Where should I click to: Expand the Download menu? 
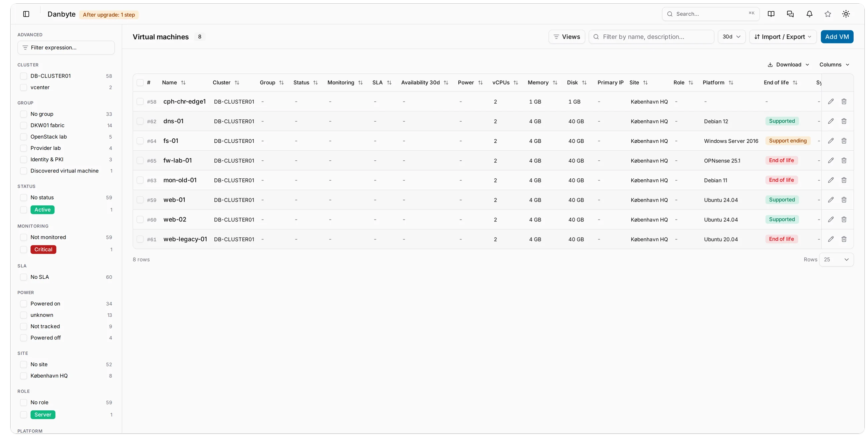pyautogui.click(x=788, y=65)
